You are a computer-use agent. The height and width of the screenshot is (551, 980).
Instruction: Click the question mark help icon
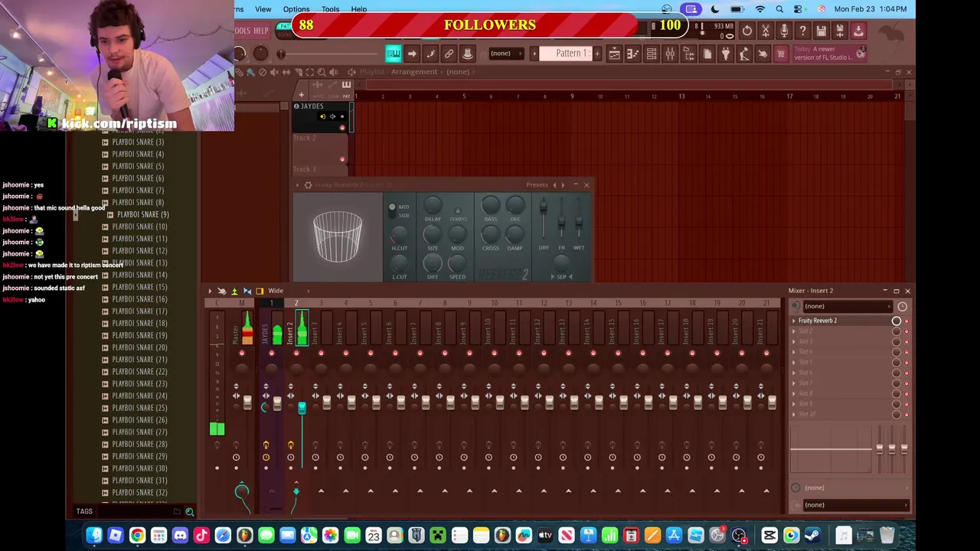point(802,31)
